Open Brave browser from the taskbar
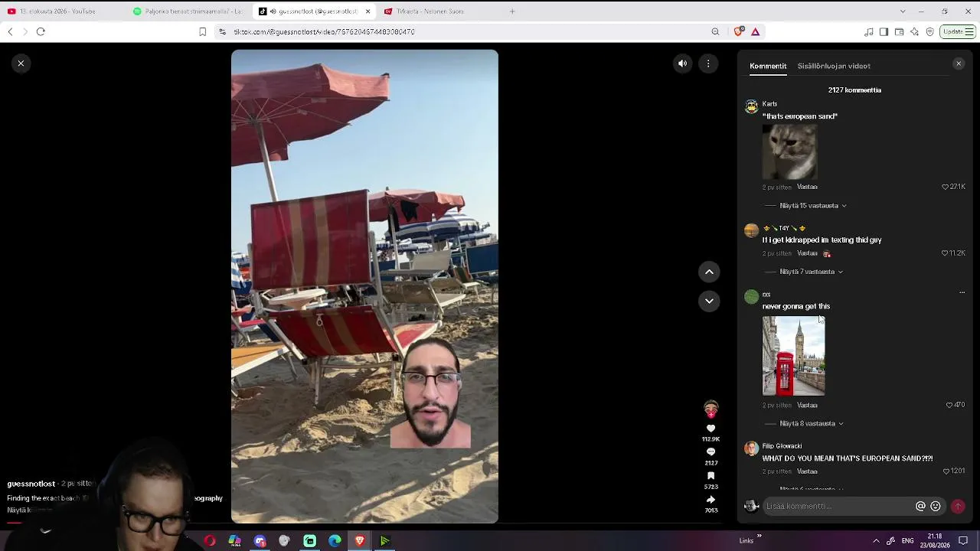 pos(360,541)
